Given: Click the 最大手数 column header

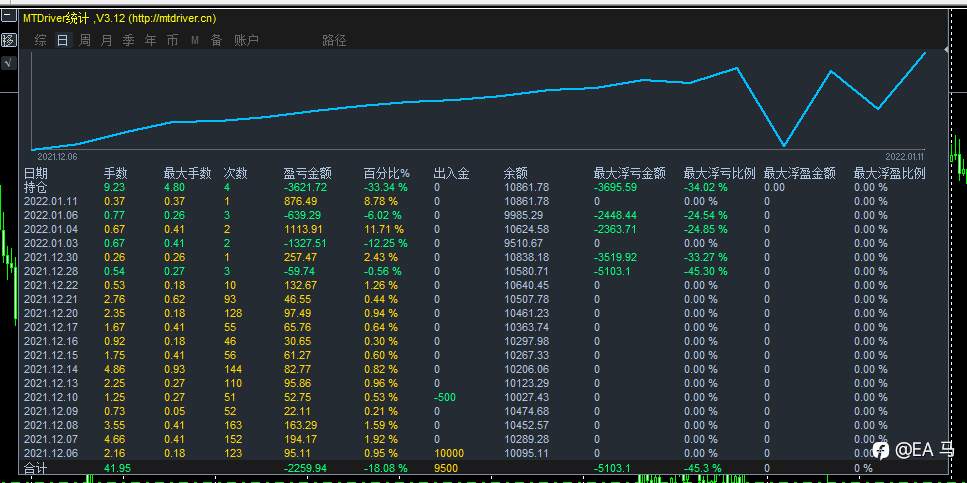Looking at the screenshot, I should tap(187, 173).
